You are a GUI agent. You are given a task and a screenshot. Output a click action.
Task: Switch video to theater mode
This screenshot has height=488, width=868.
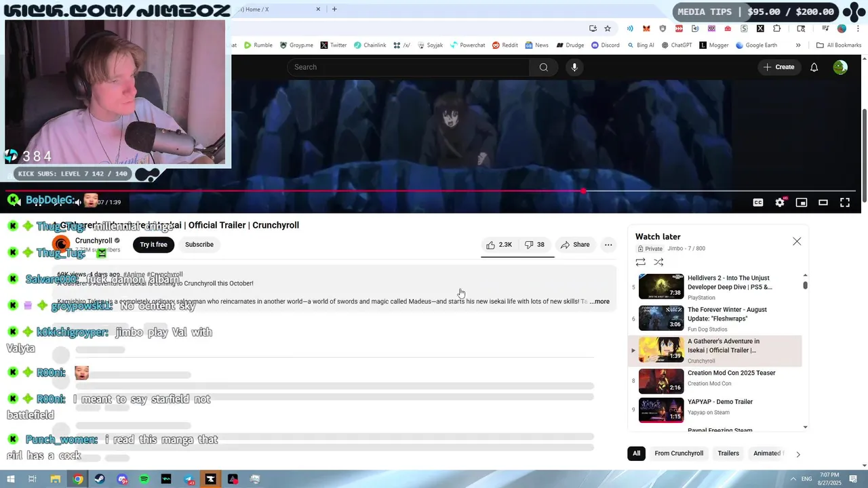pyautogui.click(x=823, y=202)
